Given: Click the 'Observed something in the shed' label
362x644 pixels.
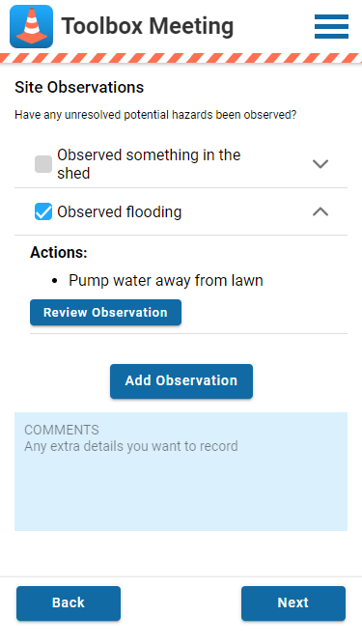Looking at the screenshot, I should 149,164.
